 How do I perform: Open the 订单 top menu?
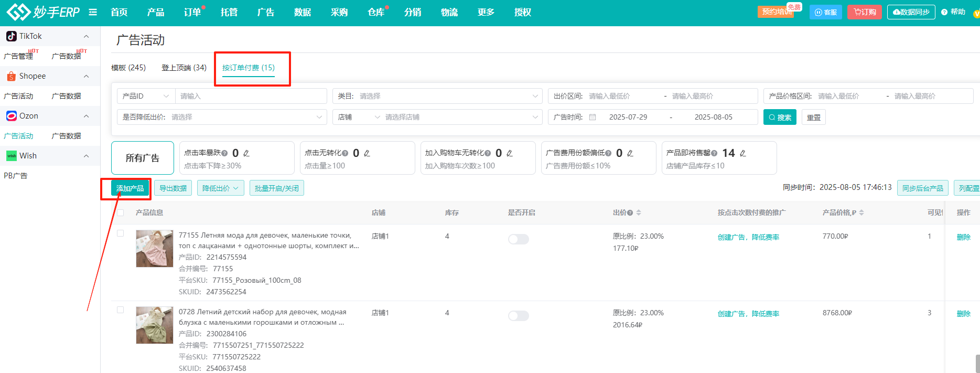tap(192, 12)
